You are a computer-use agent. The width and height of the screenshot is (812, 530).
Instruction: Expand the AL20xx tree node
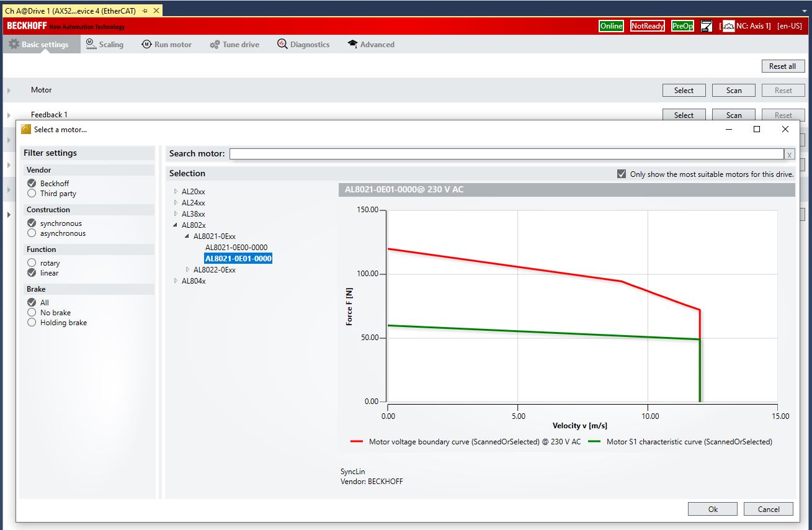point(176,192)
